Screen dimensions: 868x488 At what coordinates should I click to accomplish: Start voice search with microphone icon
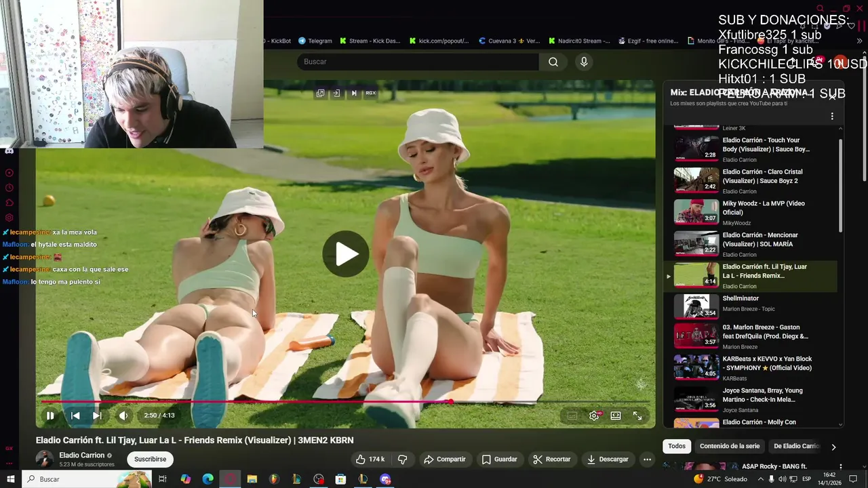coord(584,62)
